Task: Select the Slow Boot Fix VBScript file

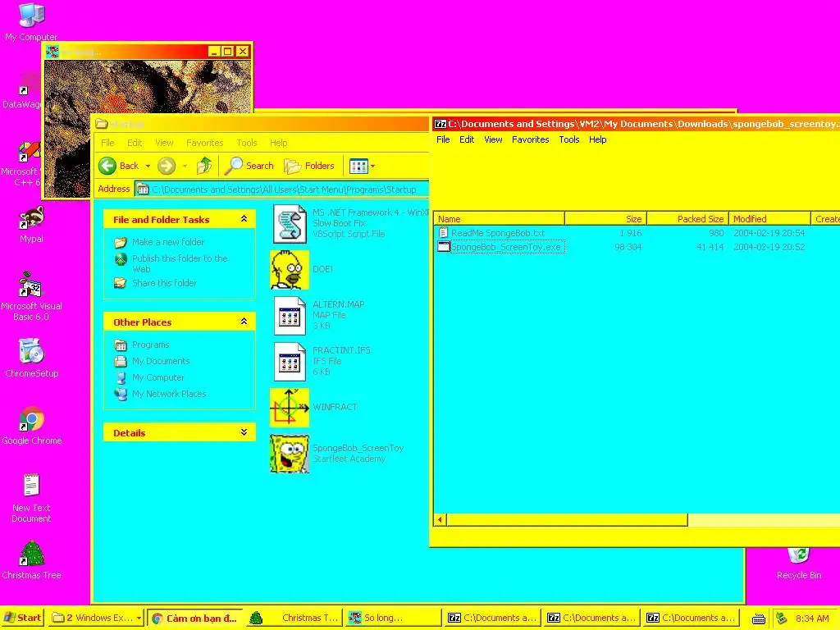Action: coord(290,223)
